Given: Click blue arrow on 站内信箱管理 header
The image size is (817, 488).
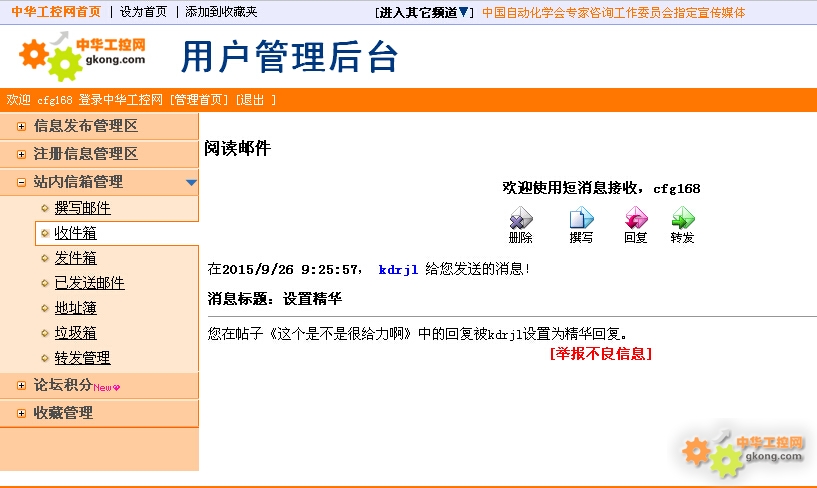Looking at the screenshot, I should tap(191, 182).
